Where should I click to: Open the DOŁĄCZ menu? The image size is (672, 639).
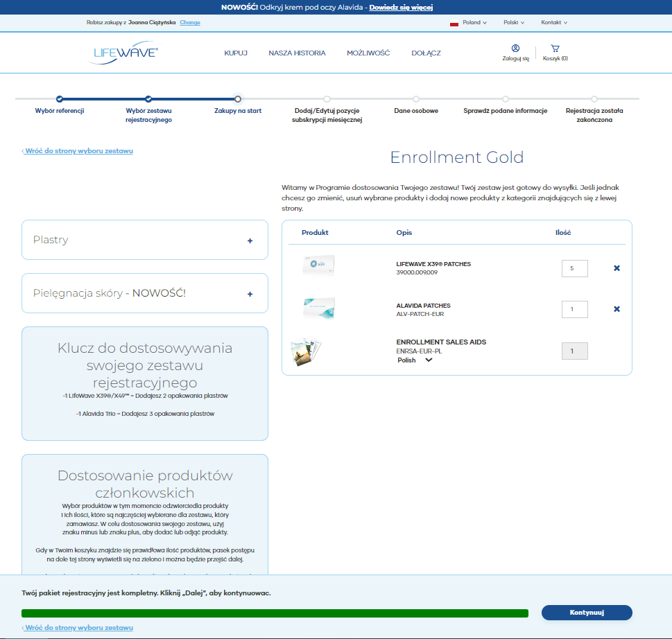click(426, 53)
